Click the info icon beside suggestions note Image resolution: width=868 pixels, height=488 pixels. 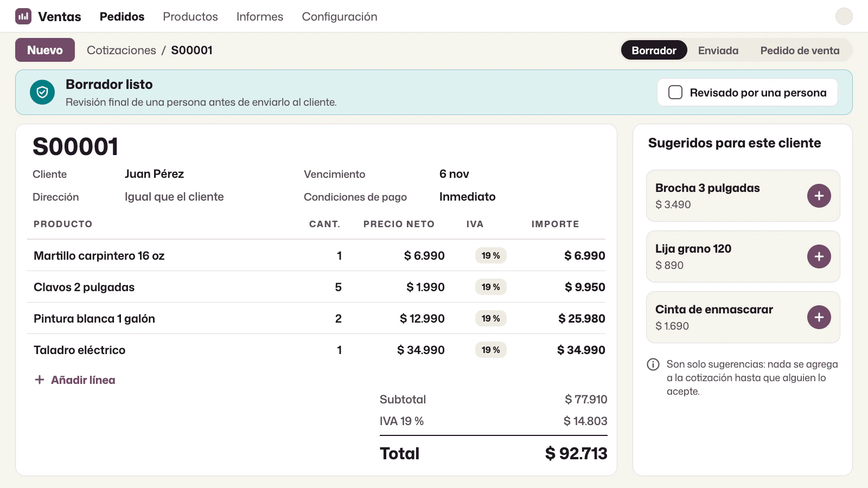(653, 364)
